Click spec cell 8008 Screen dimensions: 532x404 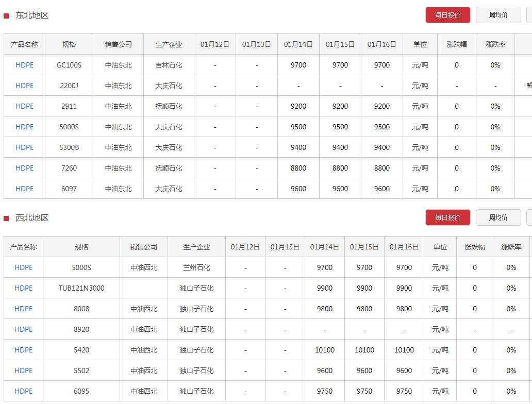(81, 309)
